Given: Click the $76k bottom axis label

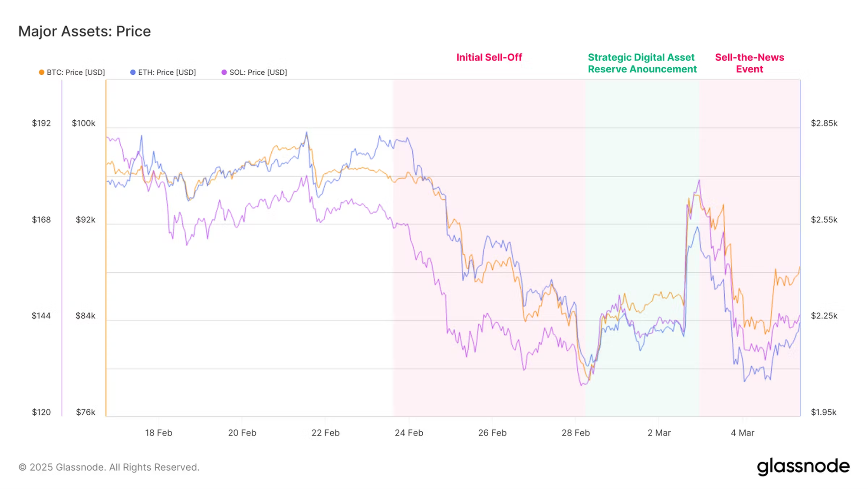Looking at the screenshot, I should [x=85, y=412].
